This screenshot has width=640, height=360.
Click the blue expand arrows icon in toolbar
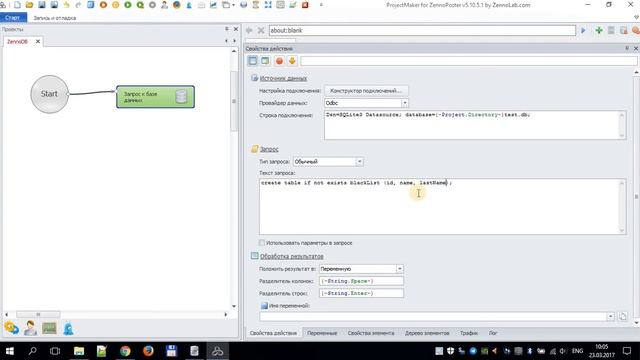click(x=268, y=5)
